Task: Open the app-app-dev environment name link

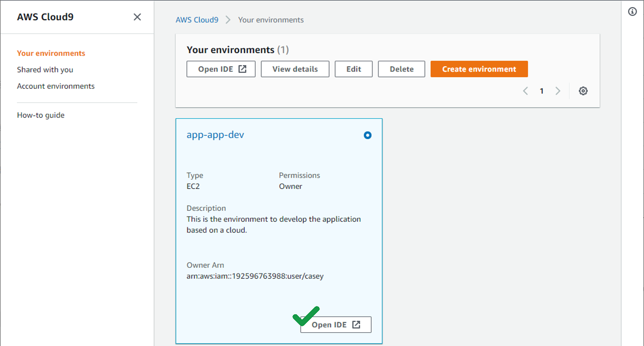Action: pos(215,135)
